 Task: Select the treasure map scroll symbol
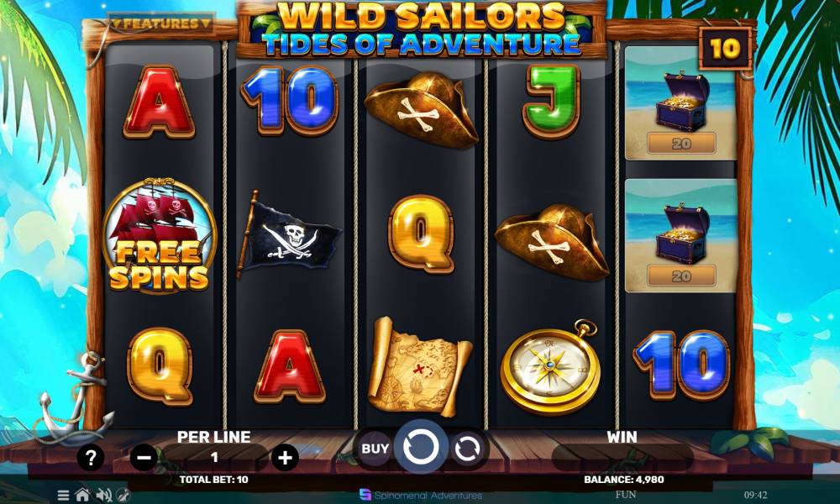421,367
